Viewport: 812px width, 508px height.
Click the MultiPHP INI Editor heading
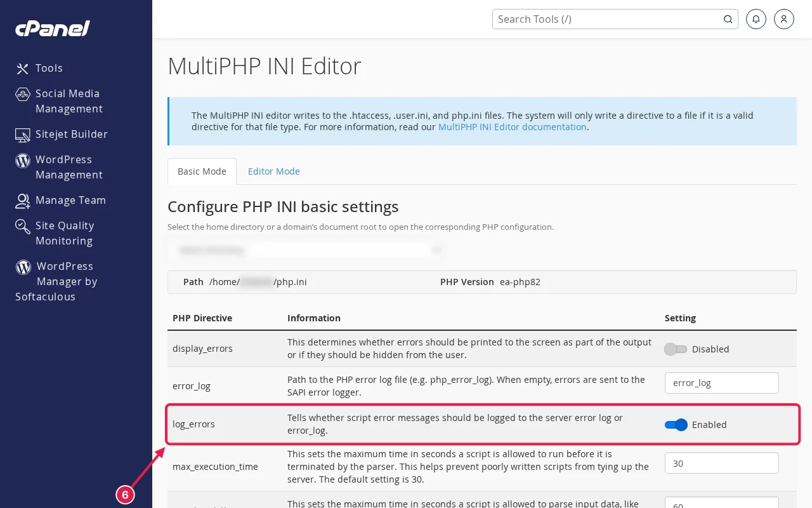click(265, 66)
